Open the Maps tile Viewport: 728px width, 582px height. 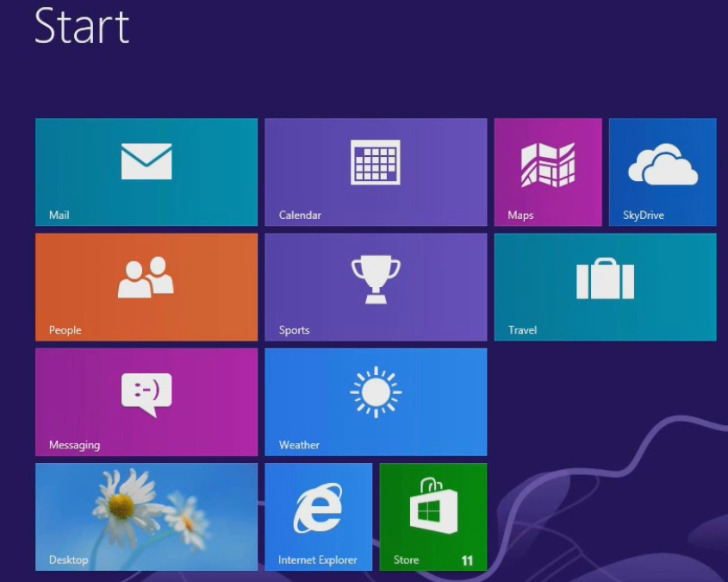[x=548, y=172]
